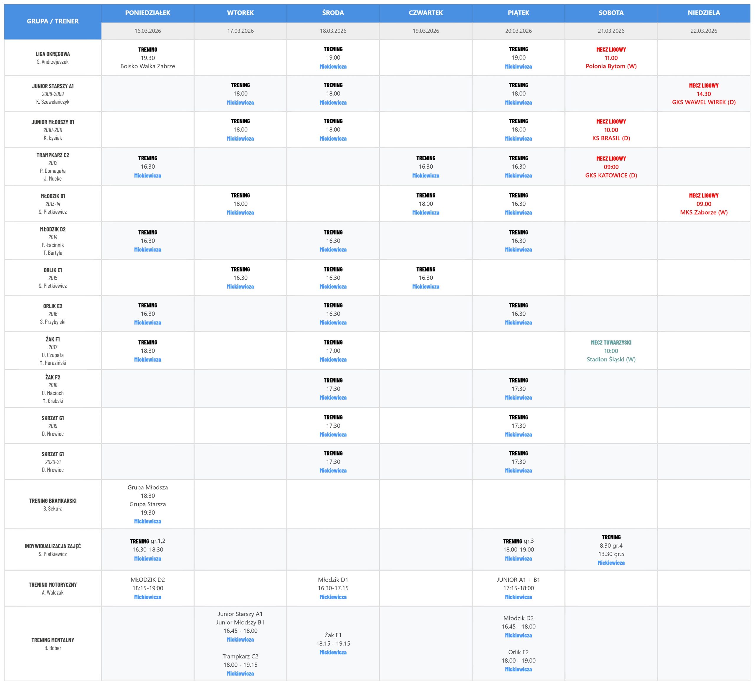Click Mickiewicza link under Orlik E2 mental training

(518, 669)
